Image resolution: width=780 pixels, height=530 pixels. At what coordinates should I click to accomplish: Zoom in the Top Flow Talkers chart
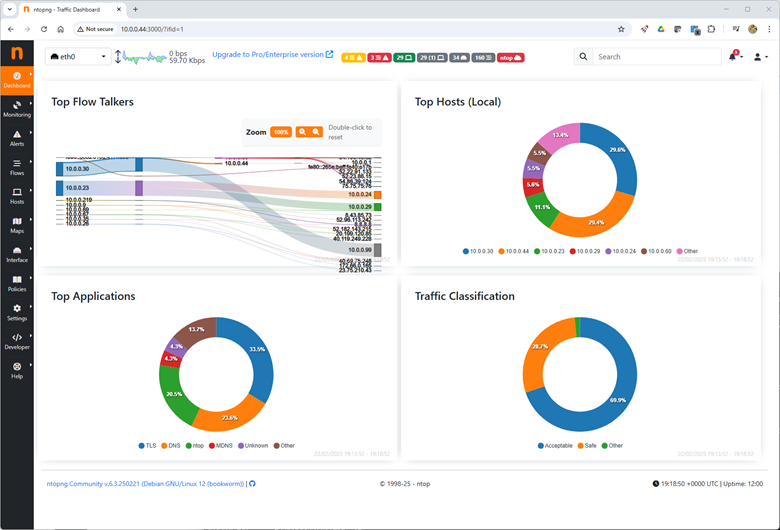(x=302, y=132)
